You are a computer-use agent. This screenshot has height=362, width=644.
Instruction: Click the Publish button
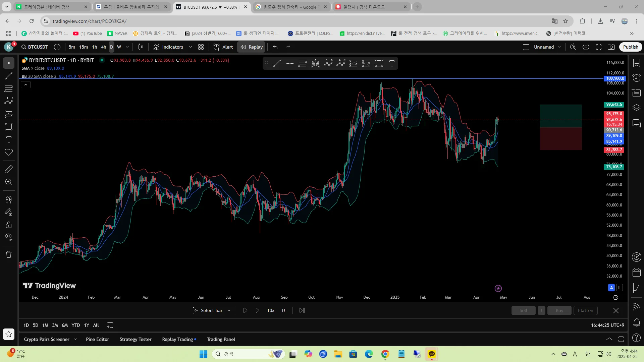(x=630, y=47)
